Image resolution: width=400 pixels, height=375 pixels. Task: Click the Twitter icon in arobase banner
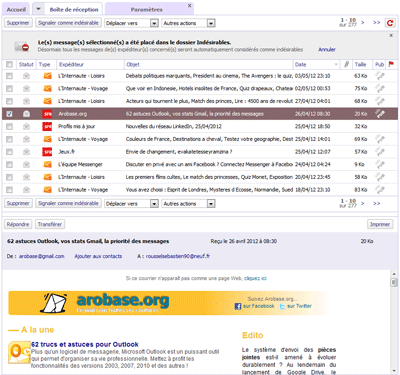pyautogui.click(x=282, y=306)
